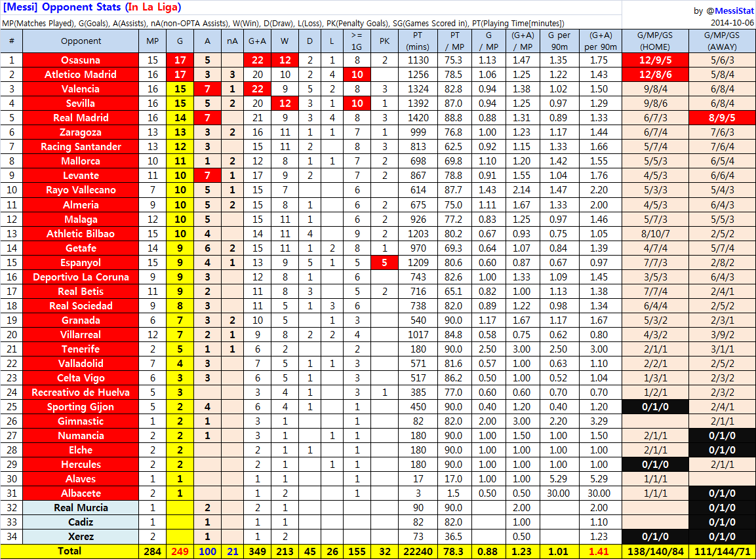Select the red total value 1.41

coord(599,551)
